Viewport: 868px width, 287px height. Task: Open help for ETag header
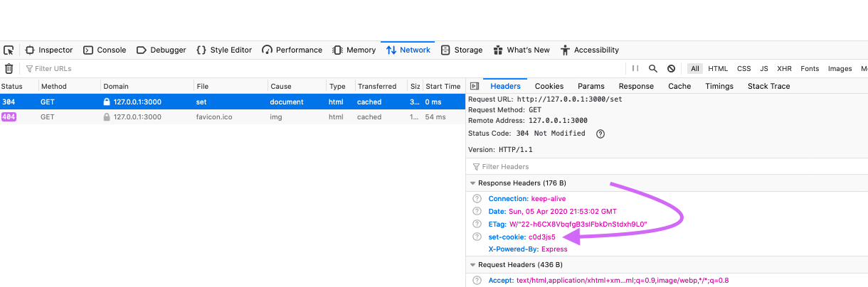477,224
